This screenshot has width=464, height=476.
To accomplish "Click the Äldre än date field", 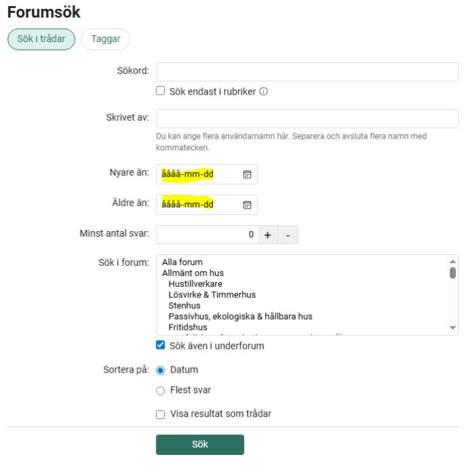I will (x=207, y=205).
